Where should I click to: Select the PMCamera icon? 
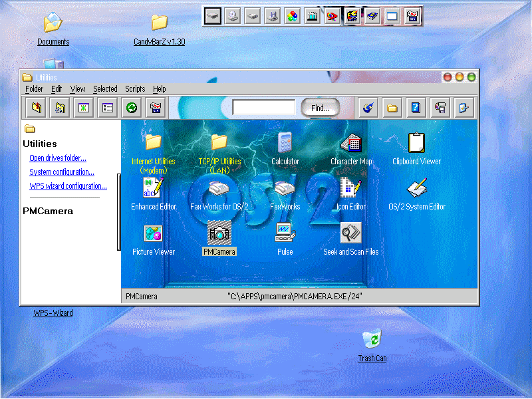coord(219,233)
